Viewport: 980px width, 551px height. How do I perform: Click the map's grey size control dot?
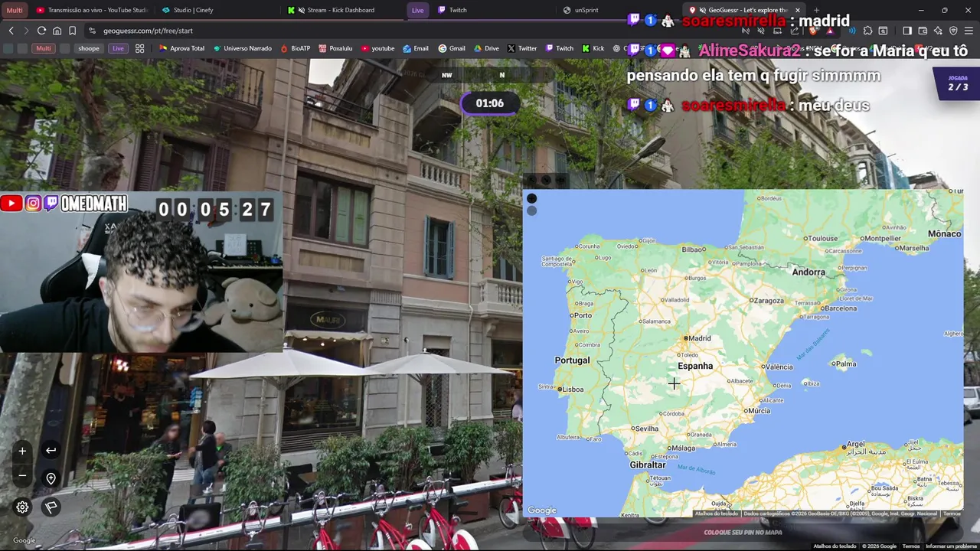tap(531, 210)
